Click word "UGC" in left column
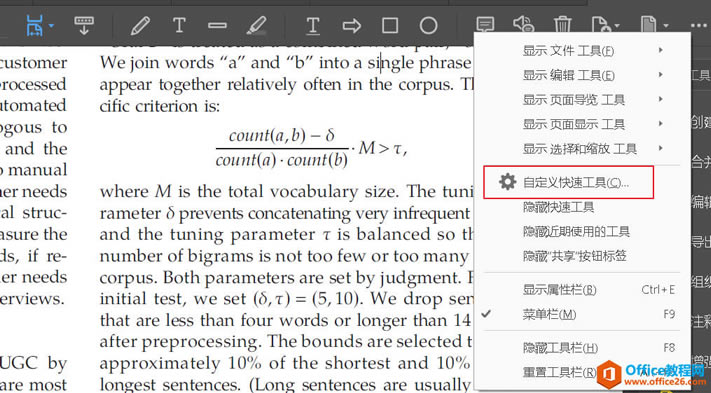Screen dimensions: 711x393 19,363
